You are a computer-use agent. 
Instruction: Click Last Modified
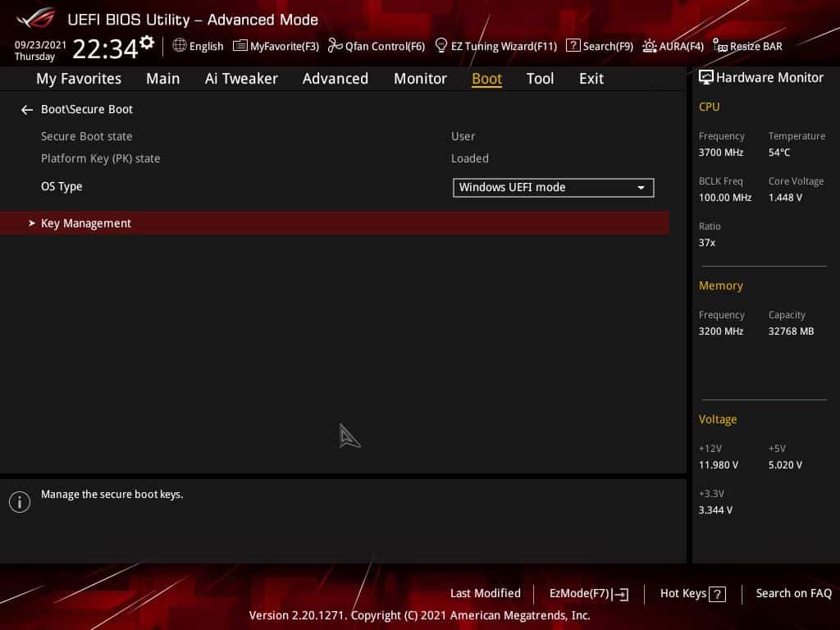click(x=486, y=593)
